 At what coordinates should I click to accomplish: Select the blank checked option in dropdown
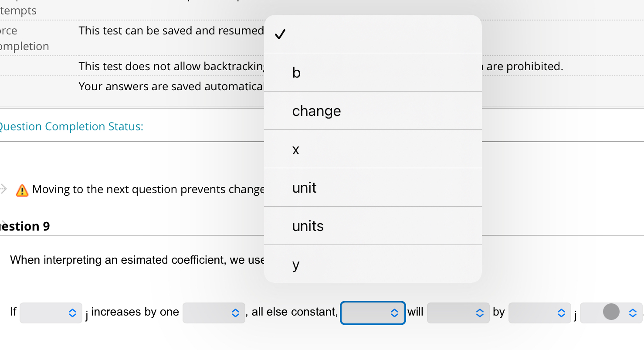(373, 34)
